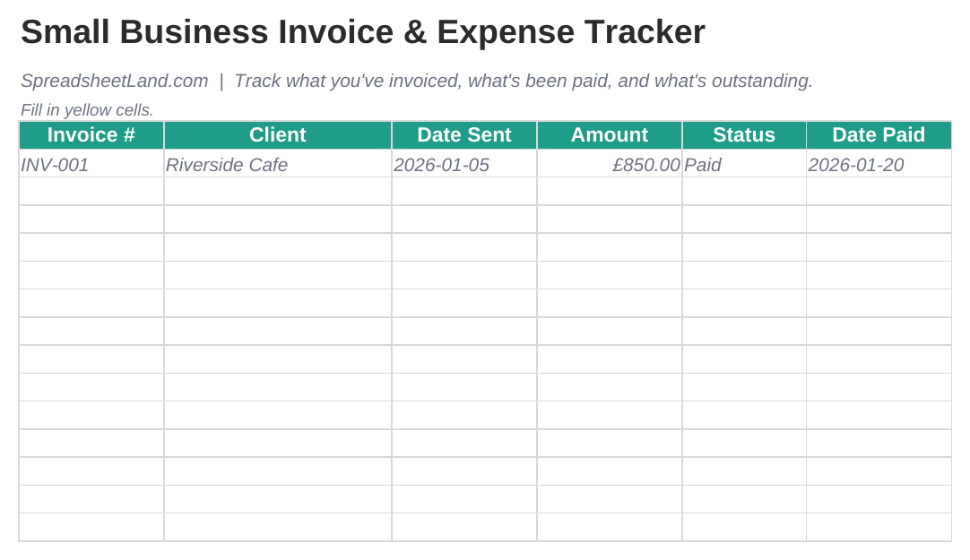Select the £850.00 amount cell
The width and height of the screenshot is (970, 560).
coord(610,164)
